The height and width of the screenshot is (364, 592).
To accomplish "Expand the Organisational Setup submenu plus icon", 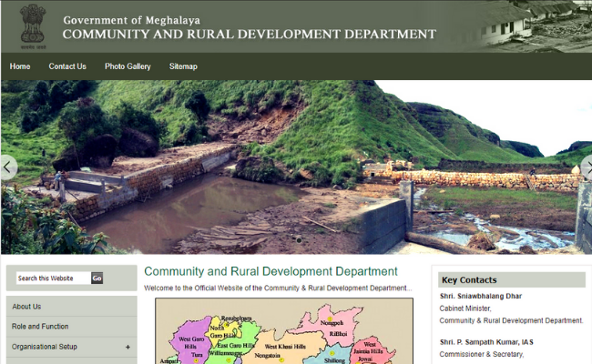I will pyautogui.click(x=128, y=347).
